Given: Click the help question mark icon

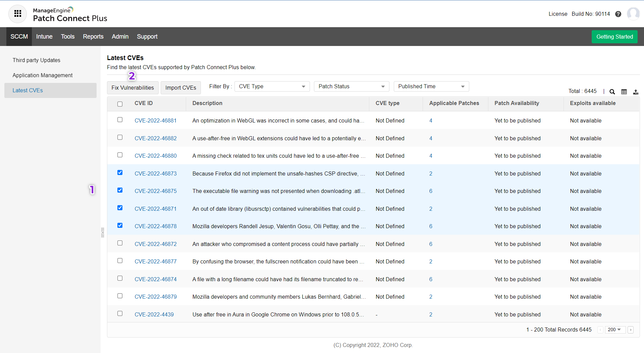Looking at the screenshot, I should coord(618,14).
